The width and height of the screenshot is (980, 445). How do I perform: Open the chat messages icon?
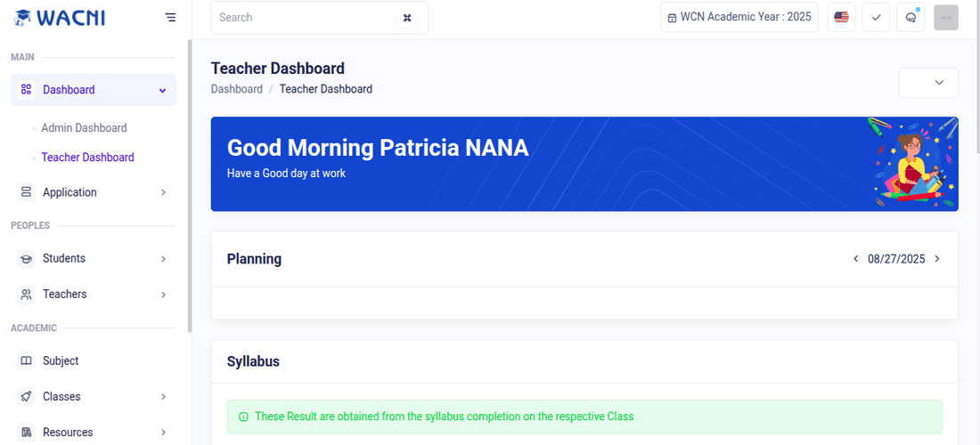pyautogui.click(x=911, y=17)
